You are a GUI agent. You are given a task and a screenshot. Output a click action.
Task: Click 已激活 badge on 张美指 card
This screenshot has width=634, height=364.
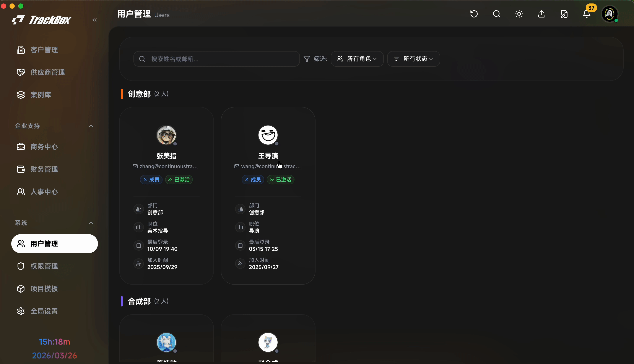[x=179, y=180]
